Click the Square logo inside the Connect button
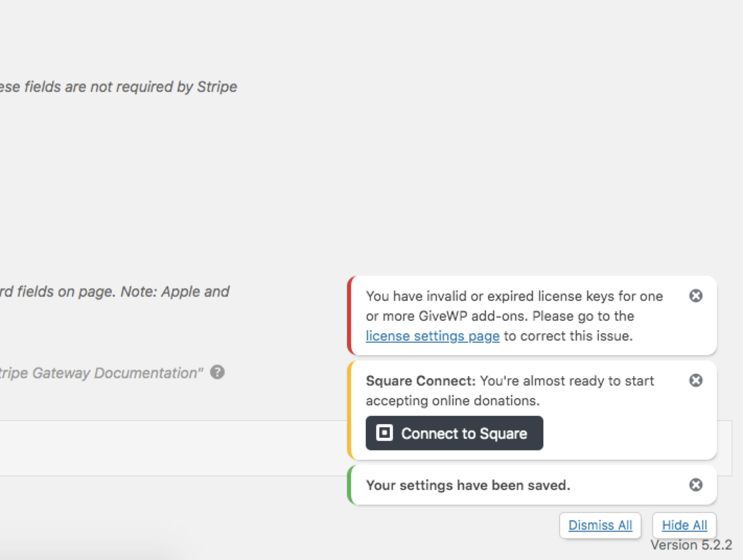This screenshot has height=560, width=743. coord(384,433)
